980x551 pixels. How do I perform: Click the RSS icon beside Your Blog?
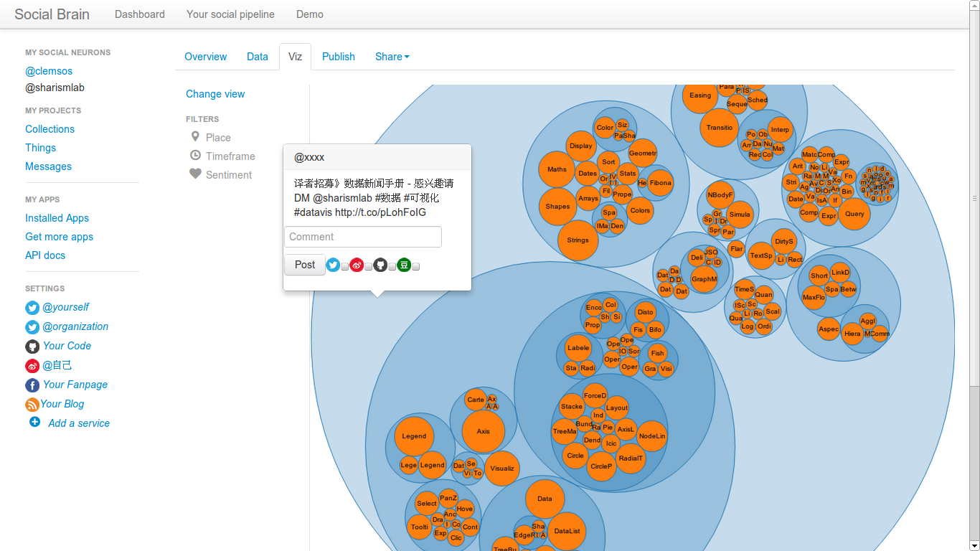coord(32,405)
